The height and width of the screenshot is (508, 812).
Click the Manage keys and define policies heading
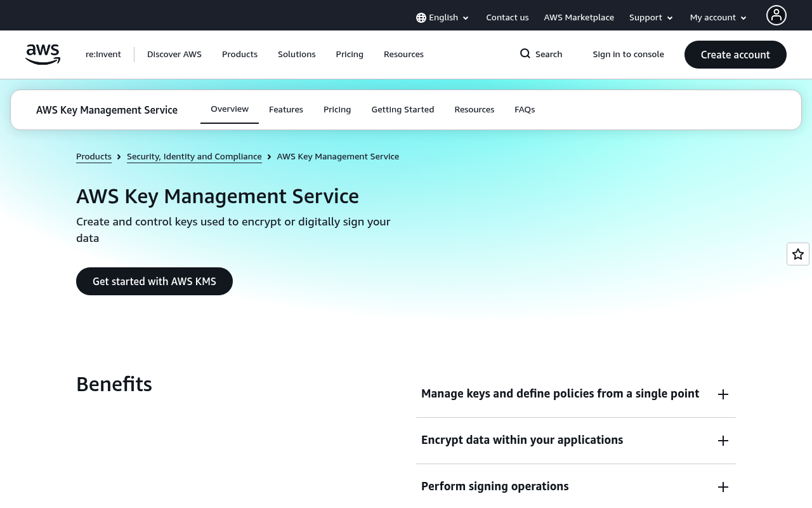coord(560,394)
